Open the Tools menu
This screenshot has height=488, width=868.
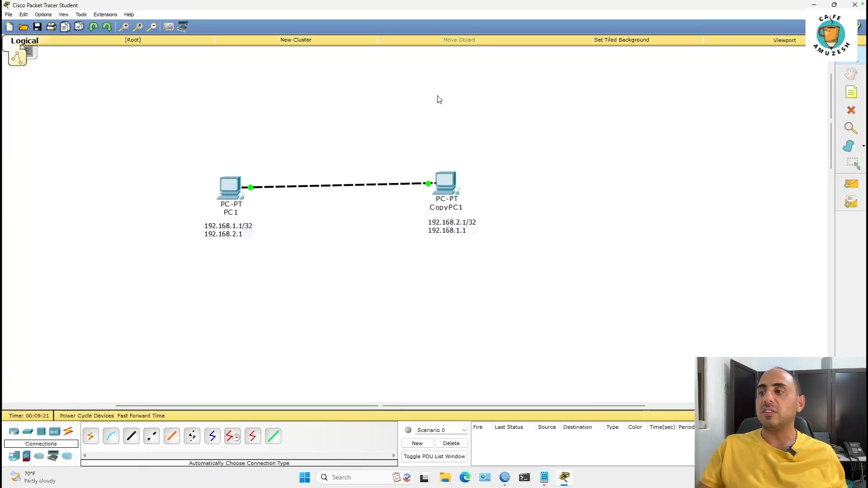tap(81, 14)
